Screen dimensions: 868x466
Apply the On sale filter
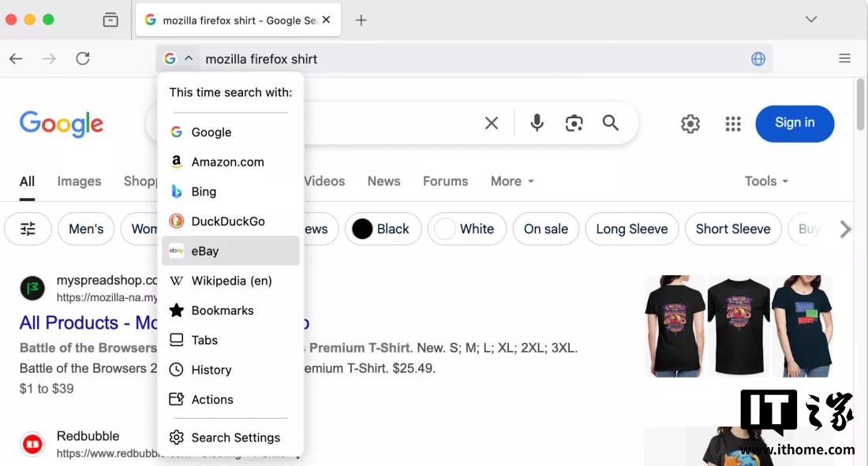pyautogui.click(x=546, y=229)
